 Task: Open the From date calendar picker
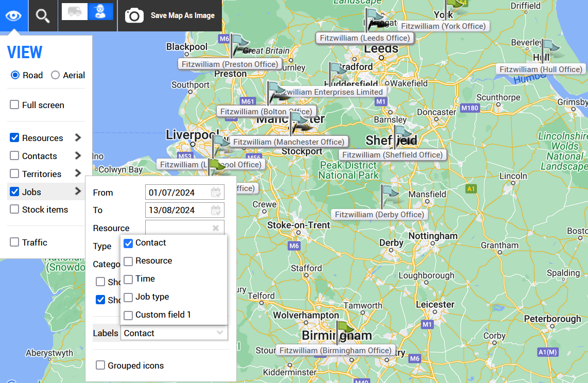tap(216, 193)
